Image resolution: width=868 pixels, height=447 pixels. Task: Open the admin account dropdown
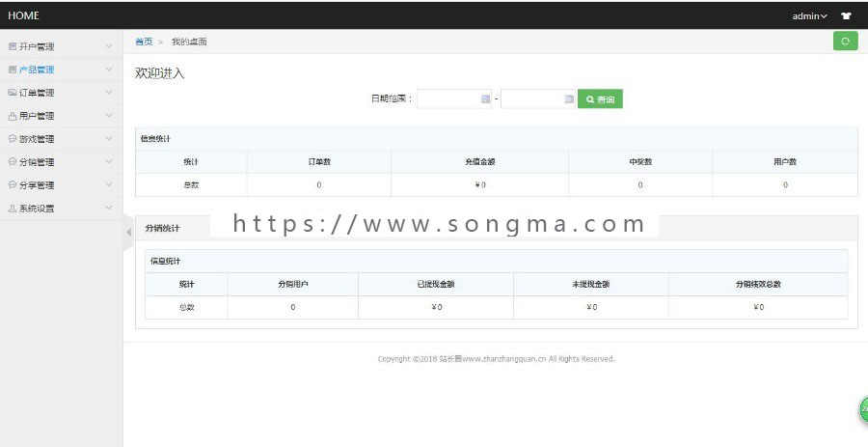(809, 16)
